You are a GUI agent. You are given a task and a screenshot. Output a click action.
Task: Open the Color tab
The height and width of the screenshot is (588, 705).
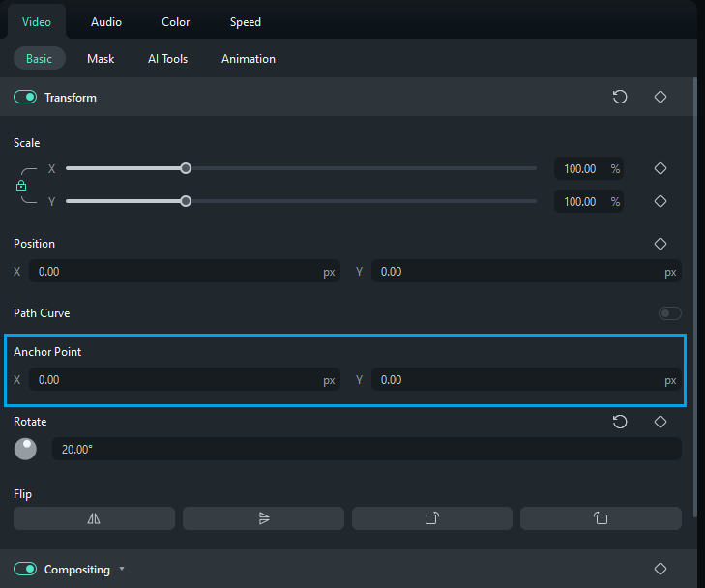click(175, 22)
